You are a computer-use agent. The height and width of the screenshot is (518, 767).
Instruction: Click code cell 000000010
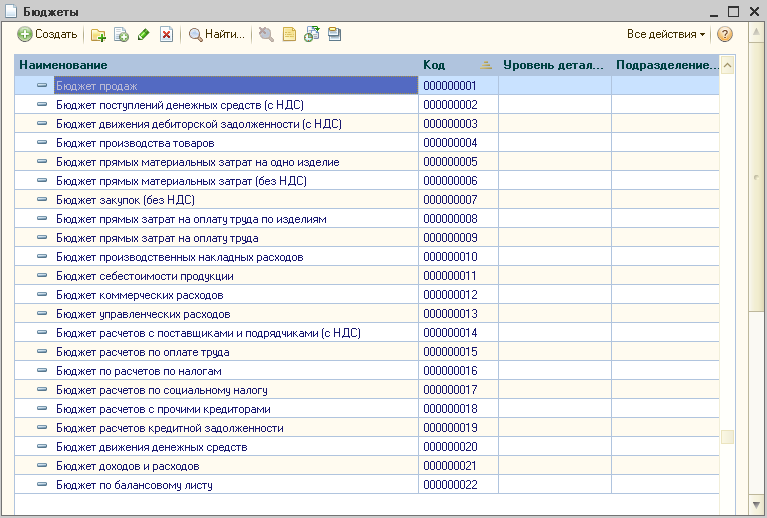450,257
